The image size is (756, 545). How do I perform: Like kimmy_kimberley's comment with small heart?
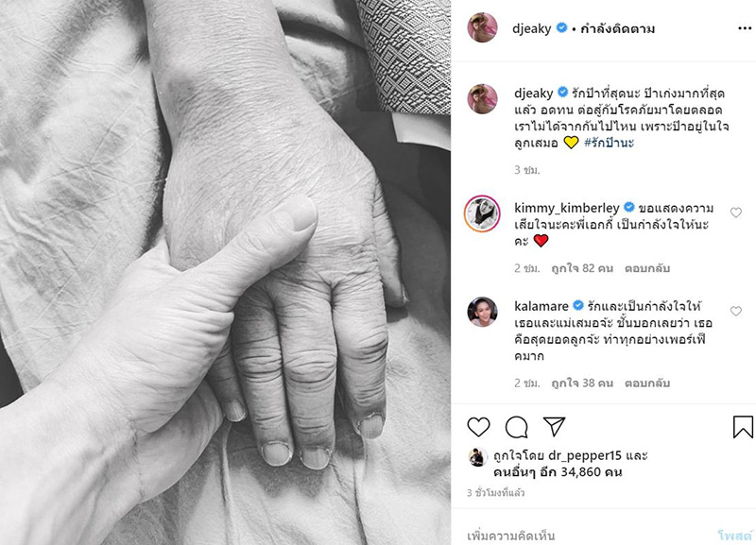tap(736, 213)
